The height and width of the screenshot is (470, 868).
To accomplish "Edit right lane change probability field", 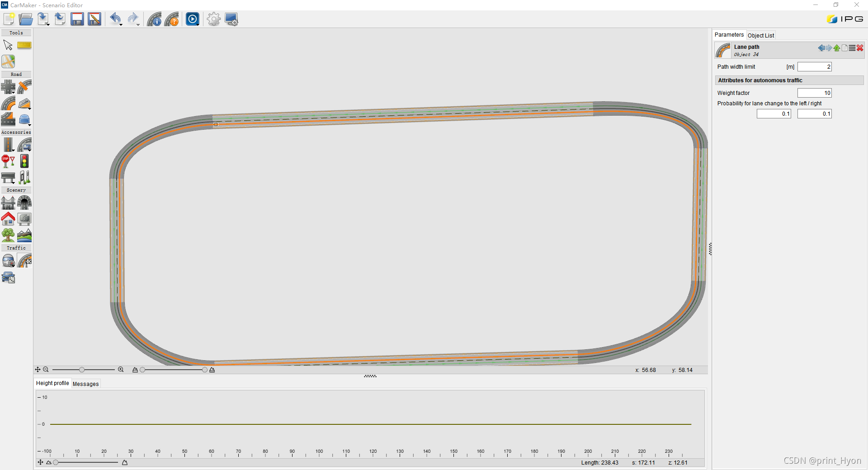I will click(815, 114).
